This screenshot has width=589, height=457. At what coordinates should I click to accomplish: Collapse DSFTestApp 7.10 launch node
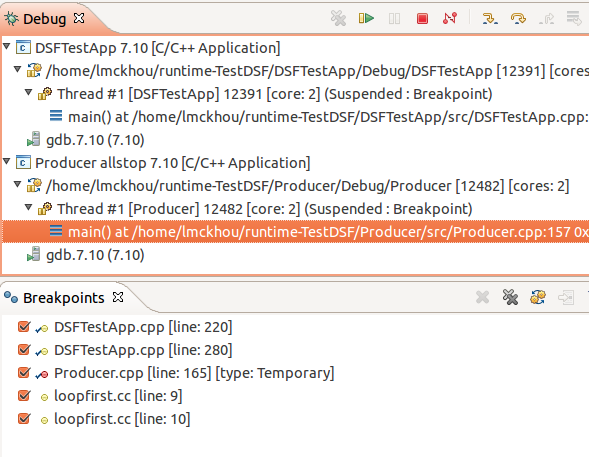point(6,47)
